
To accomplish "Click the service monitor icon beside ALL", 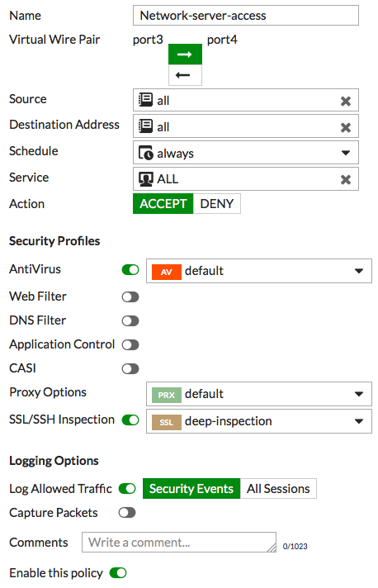I will click(x=146, y=179).
